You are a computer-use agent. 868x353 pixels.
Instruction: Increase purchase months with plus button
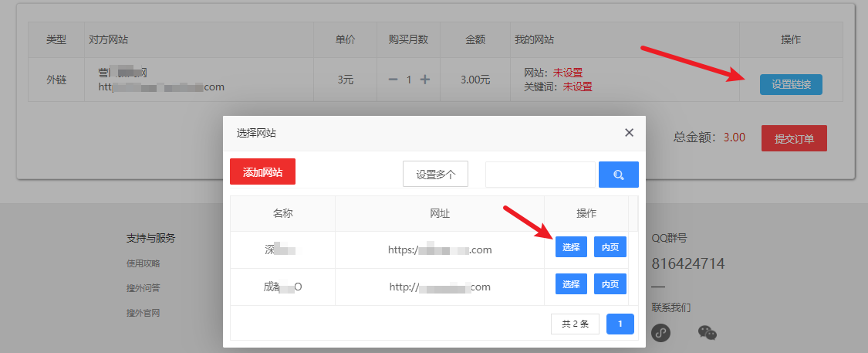(x=424, y=80)
